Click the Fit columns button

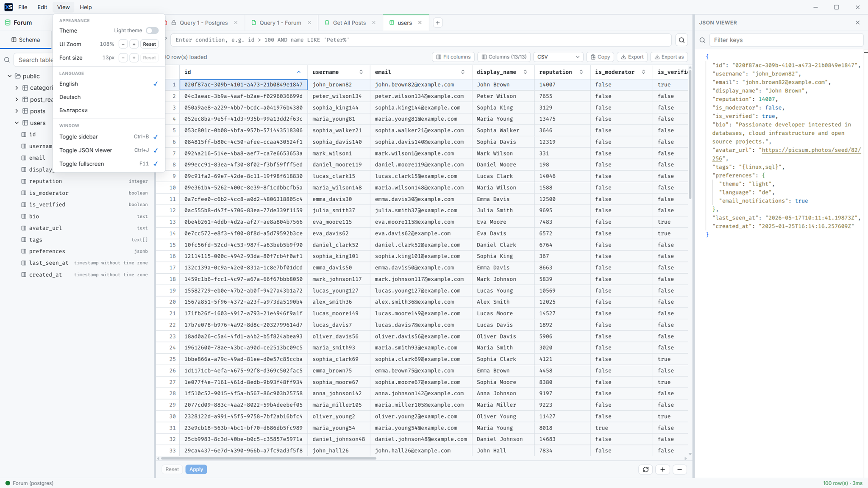tap(453, 57)
